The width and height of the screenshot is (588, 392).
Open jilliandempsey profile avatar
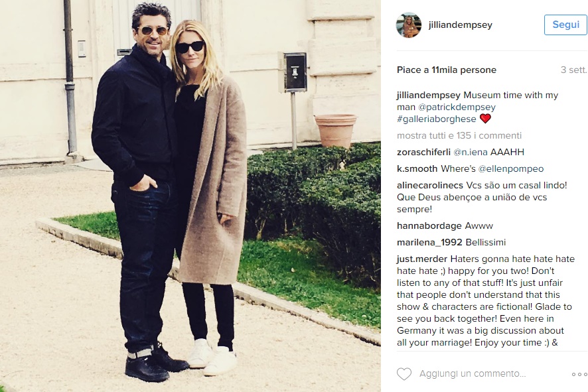(x=408, y=25)
